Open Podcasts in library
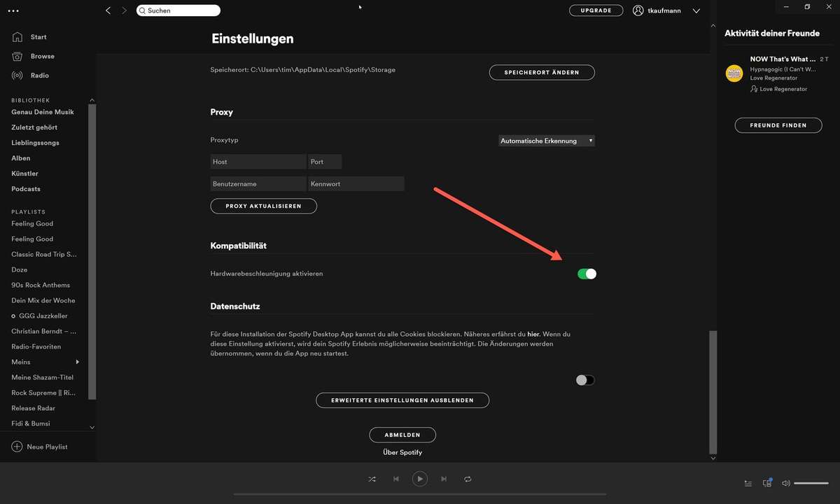 pos(26,189)
